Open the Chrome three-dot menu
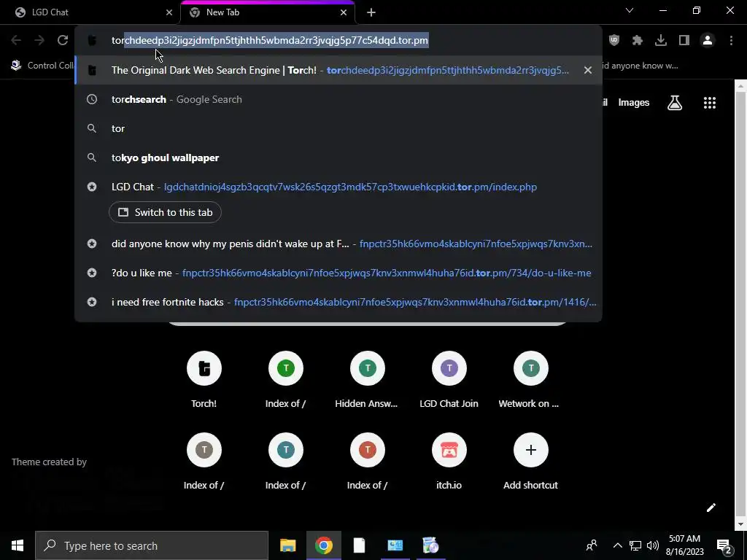 731,41
